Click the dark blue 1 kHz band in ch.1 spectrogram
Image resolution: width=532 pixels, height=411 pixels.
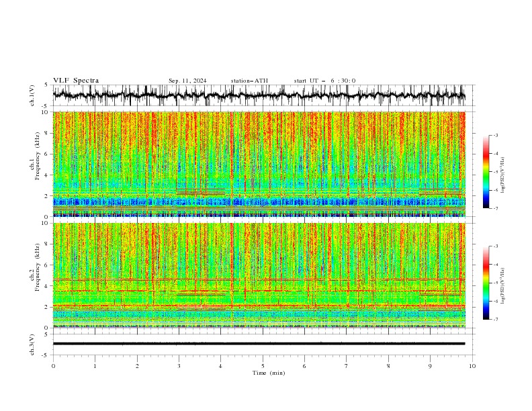click(259, 202)
